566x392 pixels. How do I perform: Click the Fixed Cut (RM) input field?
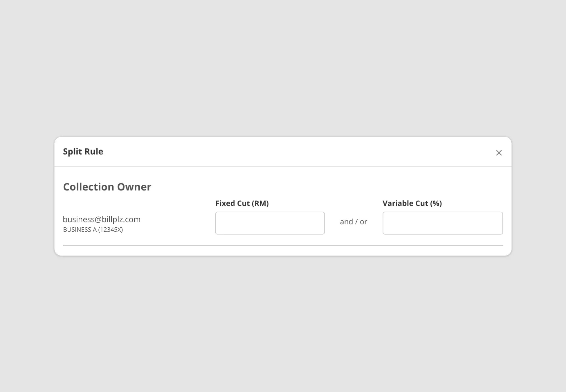[x=270, y=223]
